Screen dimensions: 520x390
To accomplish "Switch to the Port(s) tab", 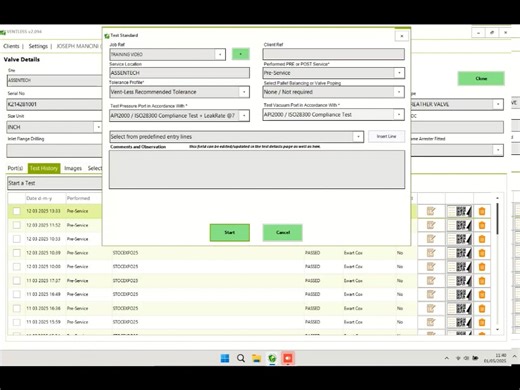I will [15, 168].
